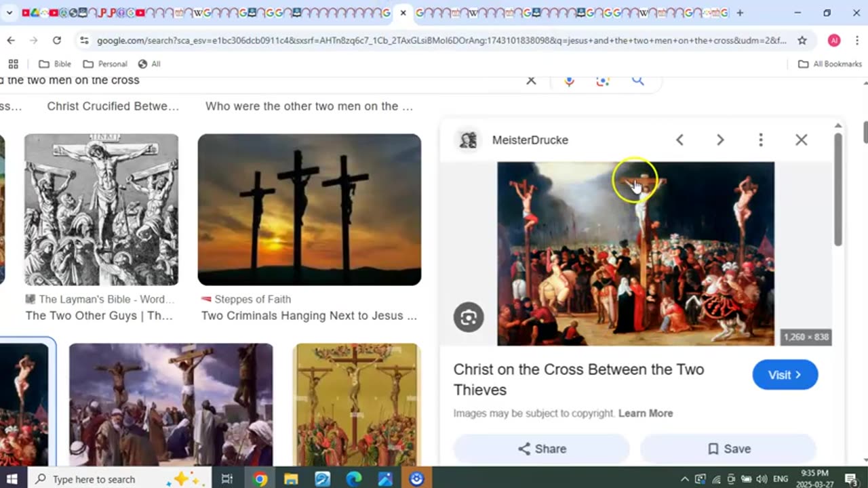Open the All Bookmarks folder

(830, 64)
